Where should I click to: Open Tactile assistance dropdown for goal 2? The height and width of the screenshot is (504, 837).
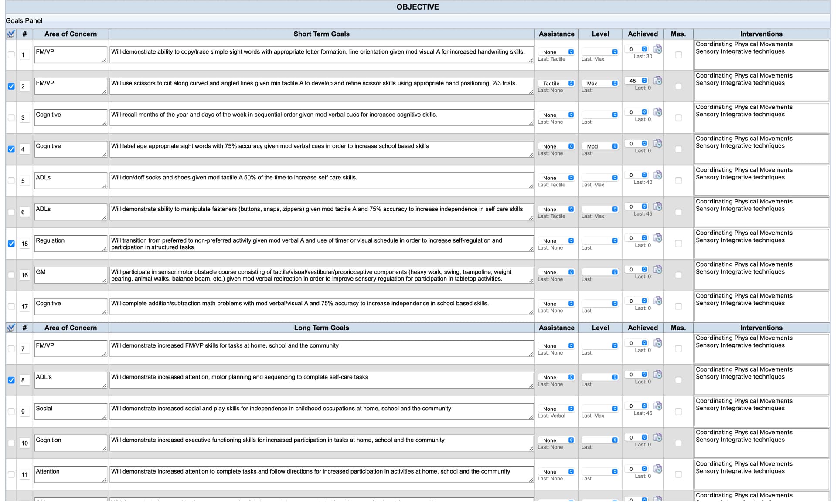point(556,83)
